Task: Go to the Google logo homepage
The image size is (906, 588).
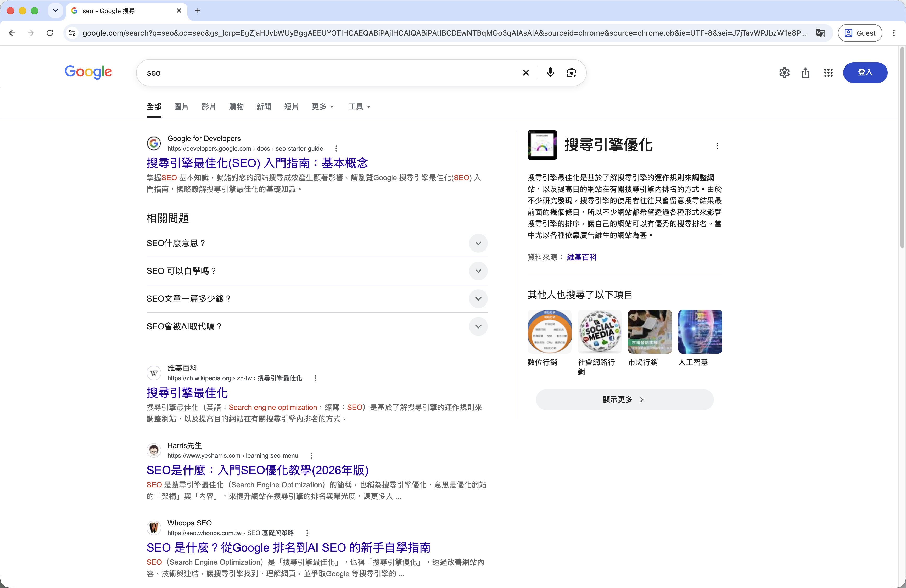Action: (88, 72)
